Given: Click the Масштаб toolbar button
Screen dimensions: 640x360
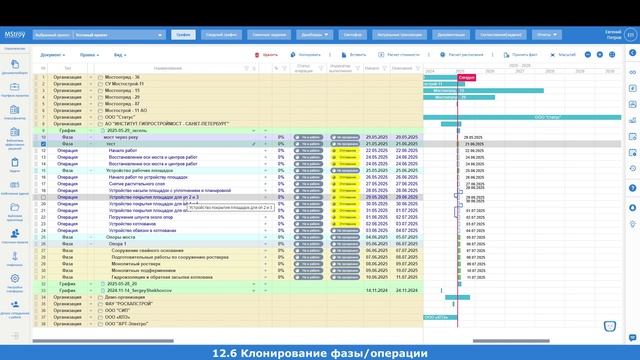Looking at the screenshot, I should pos(563,55).
